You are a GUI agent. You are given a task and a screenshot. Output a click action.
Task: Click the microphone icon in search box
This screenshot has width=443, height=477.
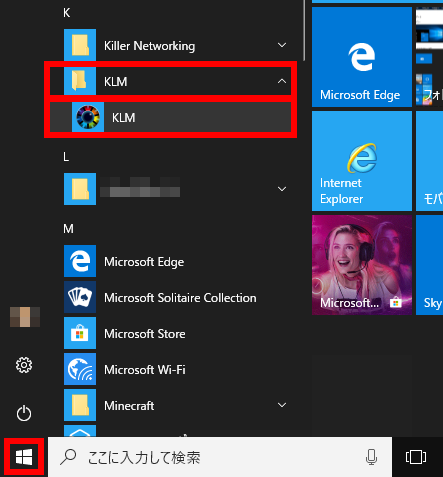[371, 457]
